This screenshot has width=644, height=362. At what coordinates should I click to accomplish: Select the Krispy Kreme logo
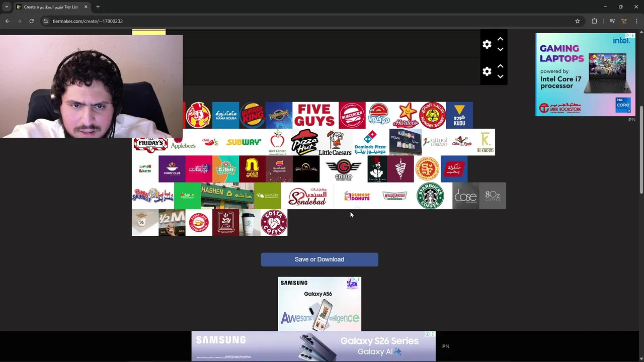tap(394, 196)
